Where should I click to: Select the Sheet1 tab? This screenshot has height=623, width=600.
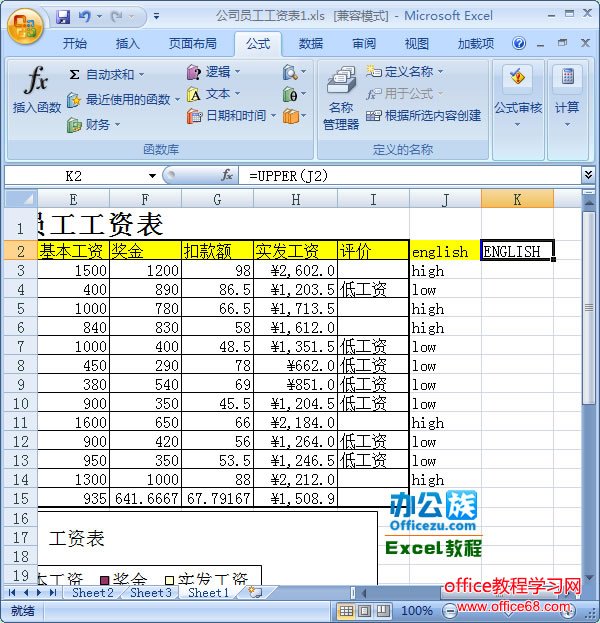pos(209,592)
